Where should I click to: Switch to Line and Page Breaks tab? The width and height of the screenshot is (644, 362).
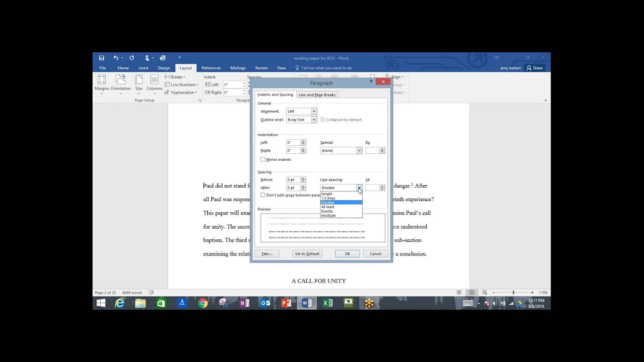(317, 95)
